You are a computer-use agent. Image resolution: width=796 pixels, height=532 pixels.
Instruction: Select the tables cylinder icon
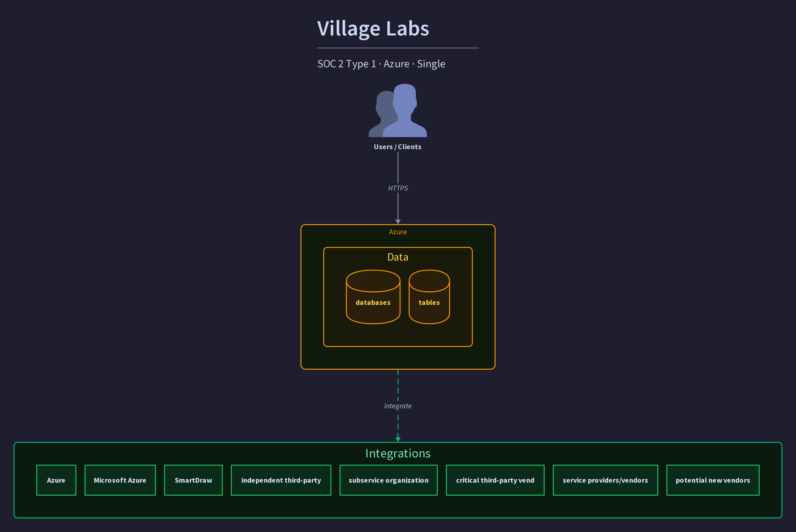coord(429,297)
